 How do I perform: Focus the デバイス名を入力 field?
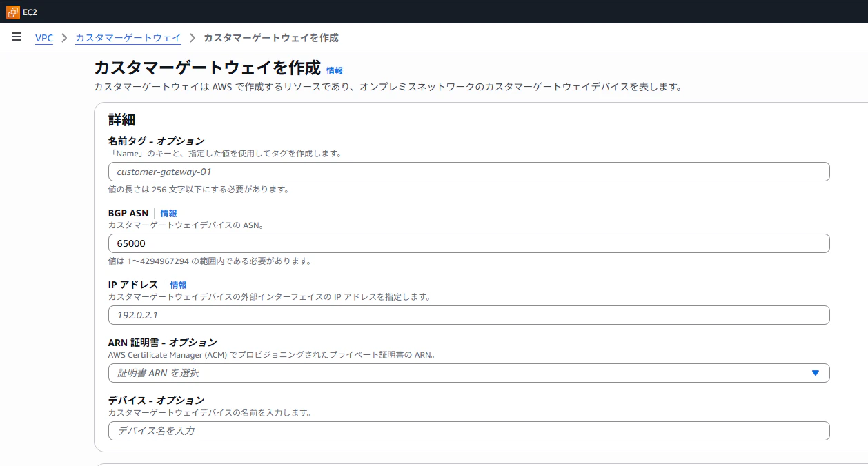468,431
